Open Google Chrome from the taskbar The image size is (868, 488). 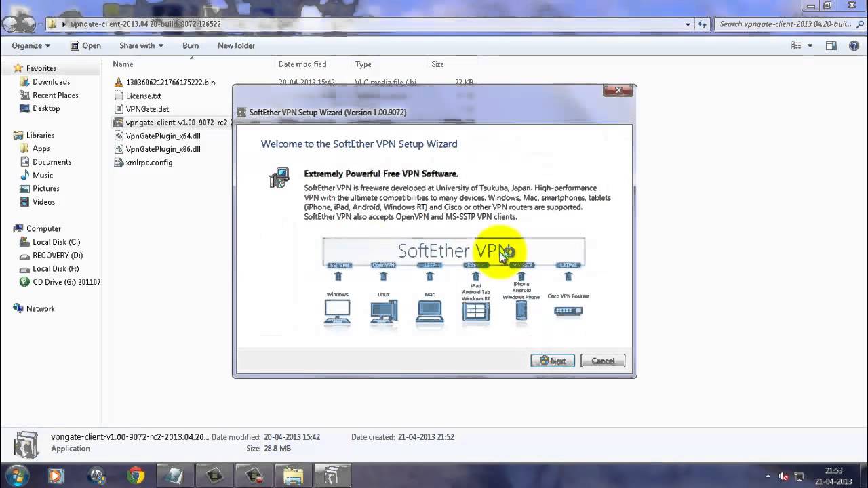pyautogui.click(x=136, y=476)
